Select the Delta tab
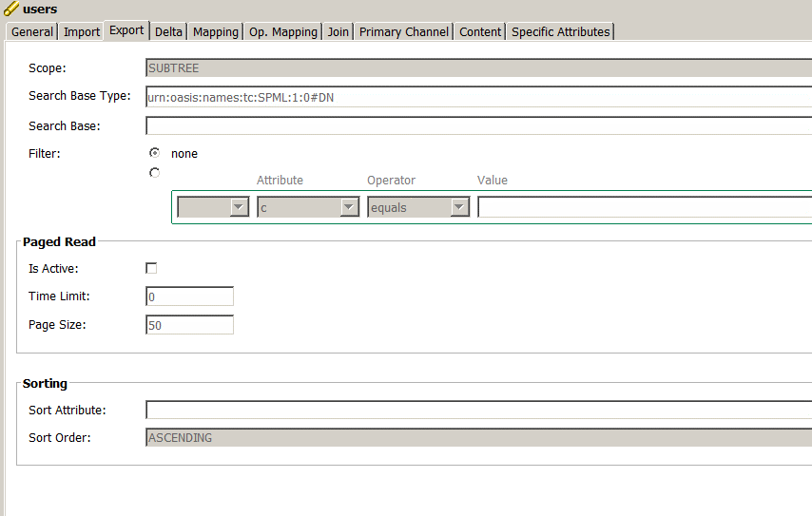 168,31
